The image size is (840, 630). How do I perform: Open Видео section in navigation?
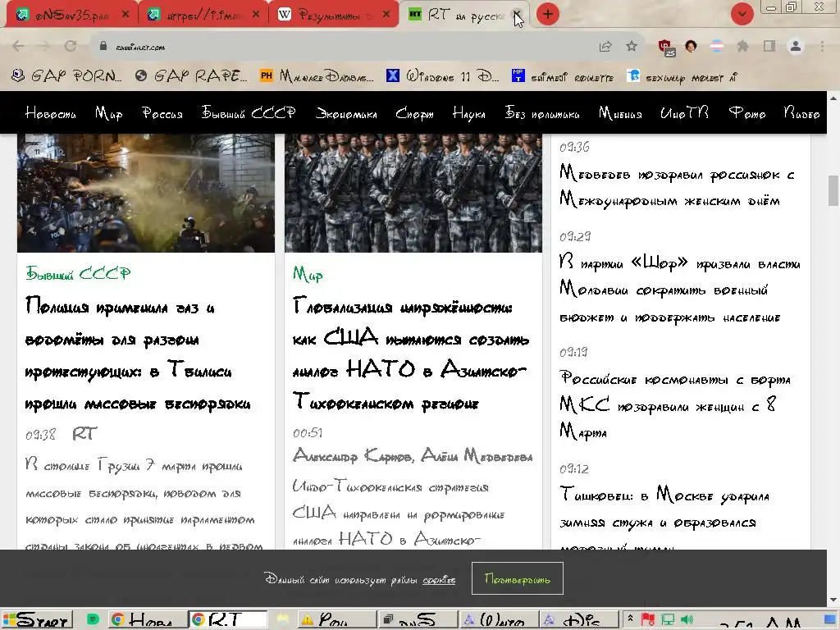[802, 113]
